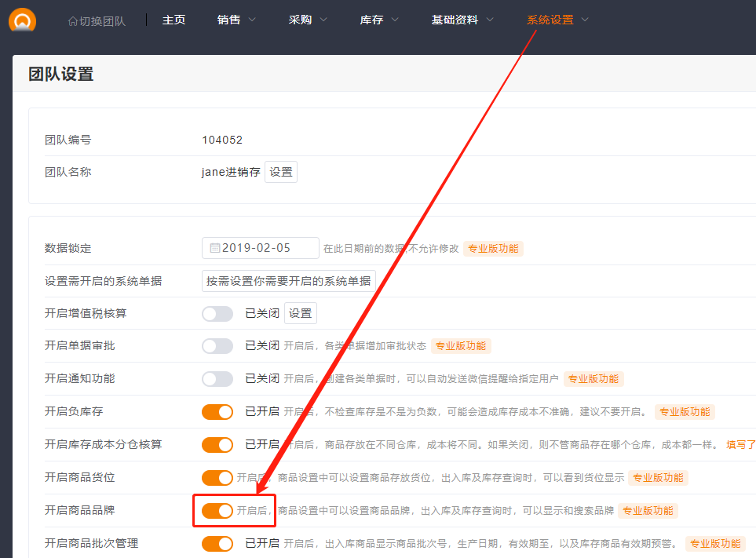Click 按需设置你需要开启的系统单据 button
The width and height of the screenshot is (756, 558).
click(288, 281)
